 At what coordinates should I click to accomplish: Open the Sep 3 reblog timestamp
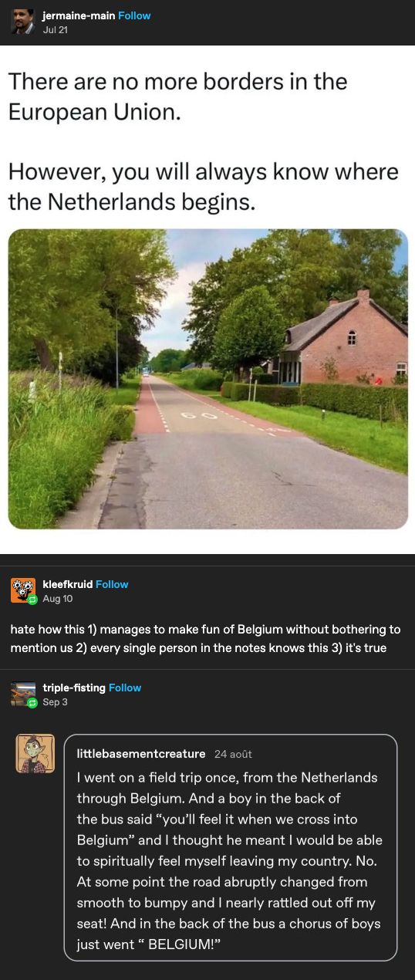[x=55, y=701]
